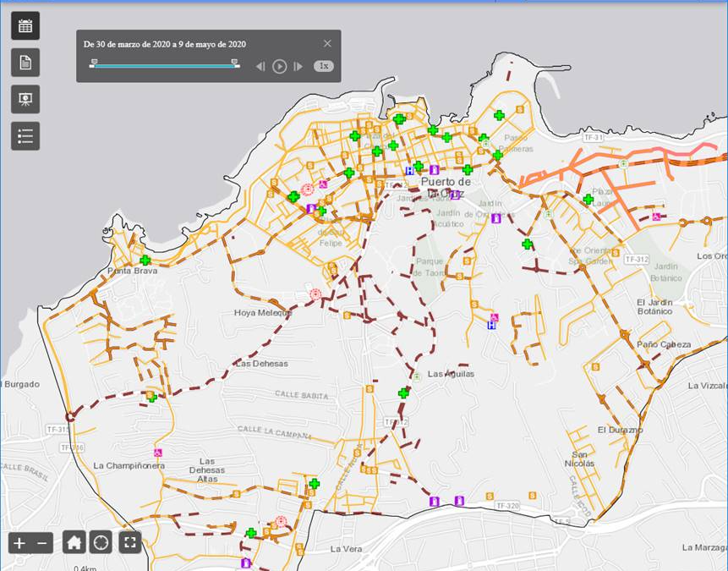Open the presentation slideshow tool
This screenshot has height=571, width=728.
point(25,99)
